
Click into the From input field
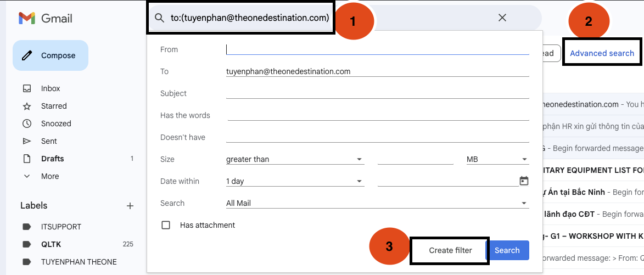[x=377, y=49]
